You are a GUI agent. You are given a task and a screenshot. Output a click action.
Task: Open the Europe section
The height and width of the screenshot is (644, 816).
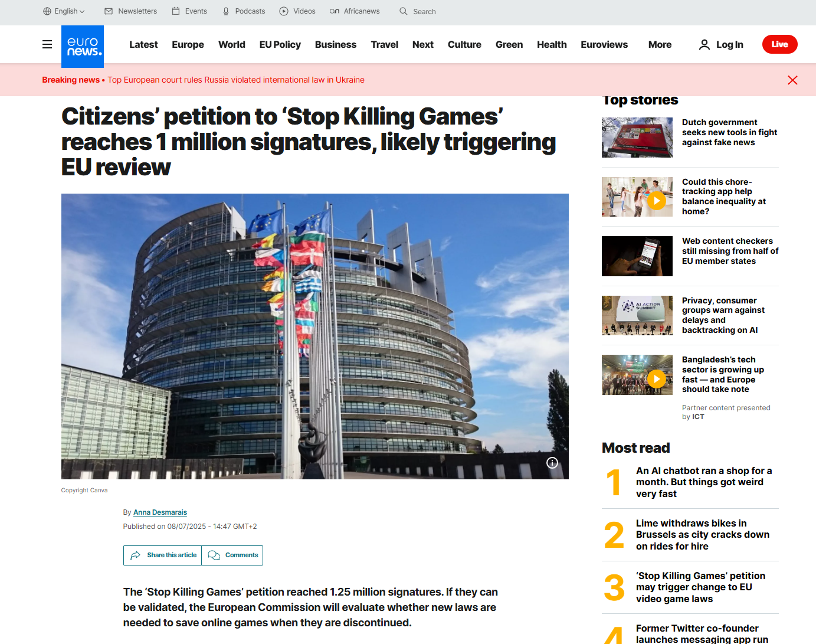[188, 44]
